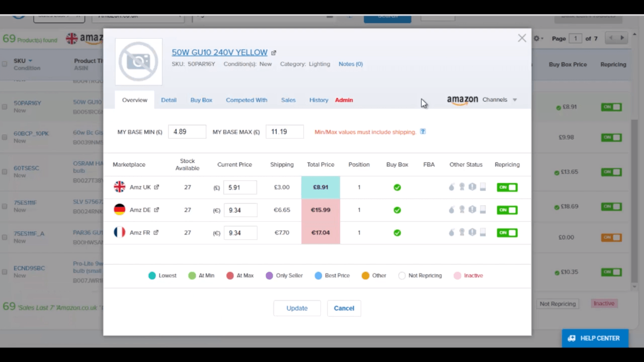Switch to the Buy Box tab
644x362 pixels.
201,100
